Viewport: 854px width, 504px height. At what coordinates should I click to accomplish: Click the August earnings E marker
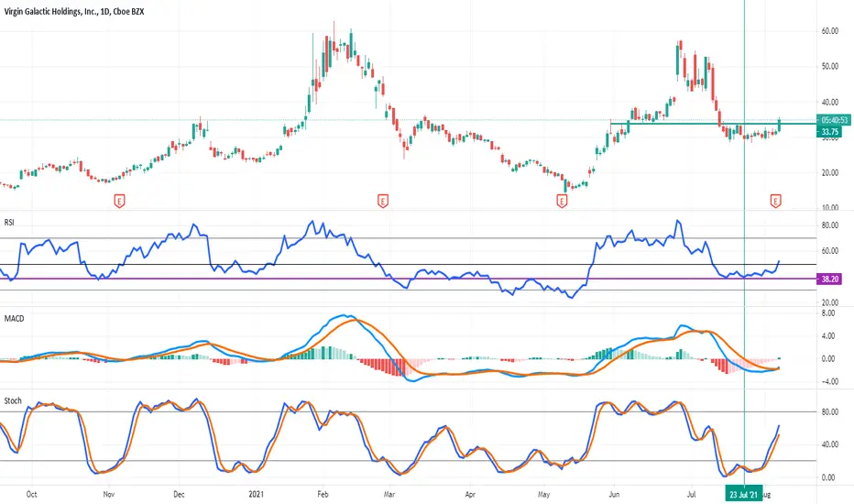click(775, 201)
